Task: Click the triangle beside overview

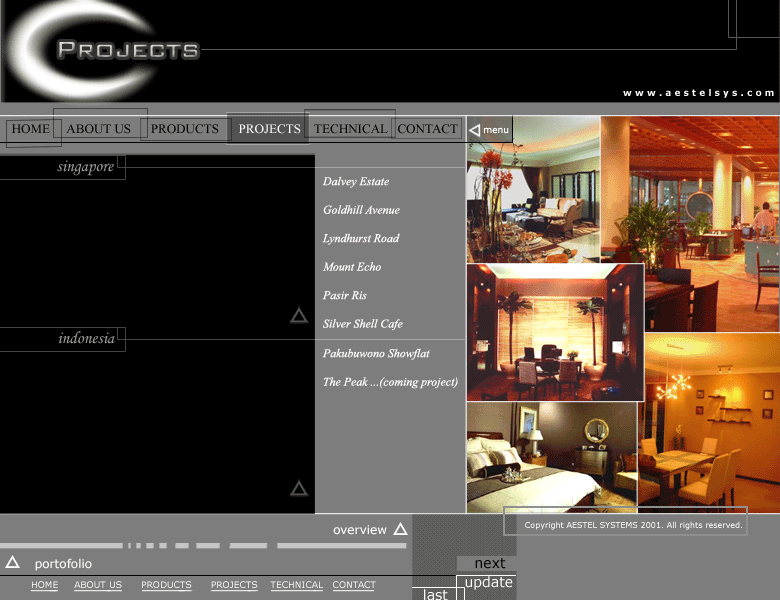Action: point(400,530)
